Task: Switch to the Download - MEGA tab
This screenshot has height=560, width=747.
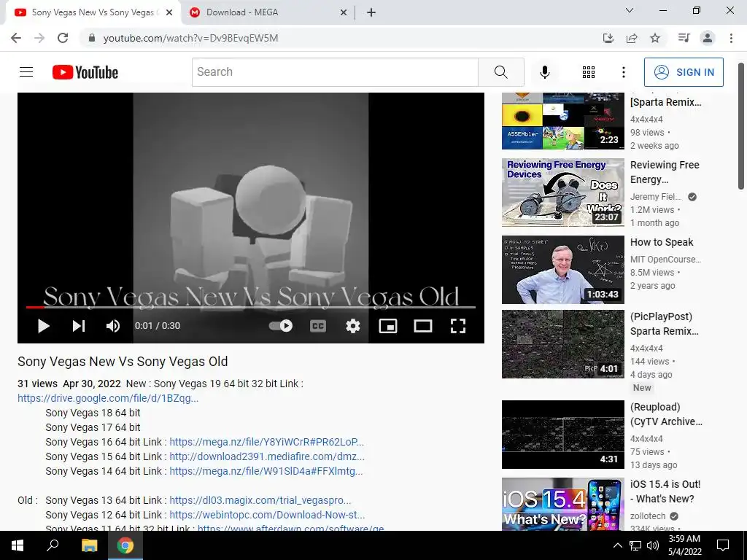Action: click(267, 12)
